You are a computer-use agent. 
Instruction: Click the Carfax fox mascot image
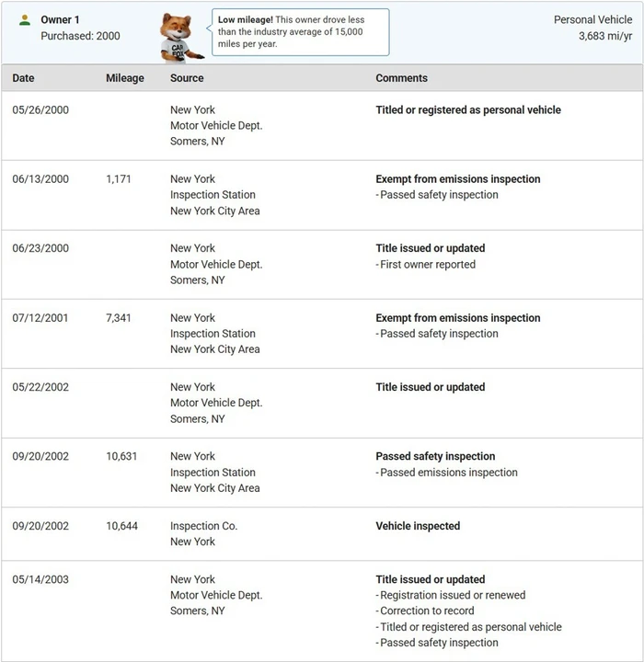pos(181,38)
